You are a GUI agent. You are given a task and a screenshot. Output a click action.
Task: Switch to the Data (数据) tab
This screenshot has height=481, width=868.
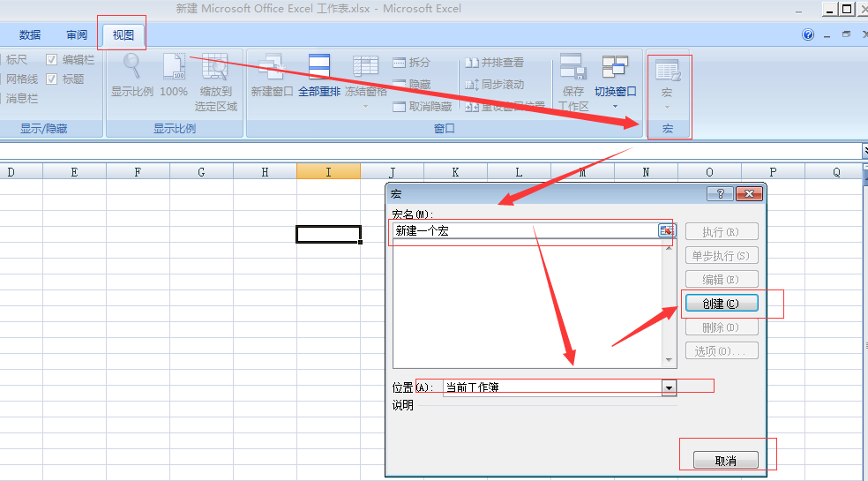pos(30,35)
